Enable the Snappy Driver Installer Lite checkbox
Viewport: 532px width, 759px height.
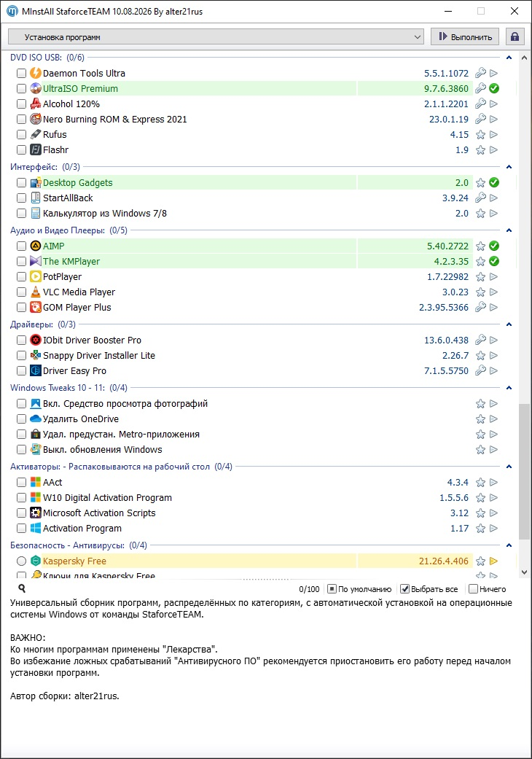point(21,355)
